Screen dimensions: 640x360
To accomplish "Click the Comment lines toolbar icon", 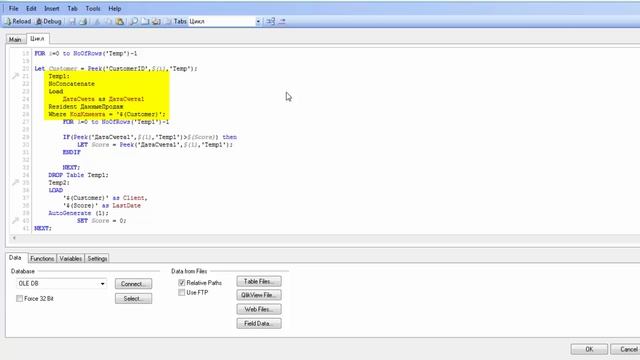I will [x=271, y=21].
